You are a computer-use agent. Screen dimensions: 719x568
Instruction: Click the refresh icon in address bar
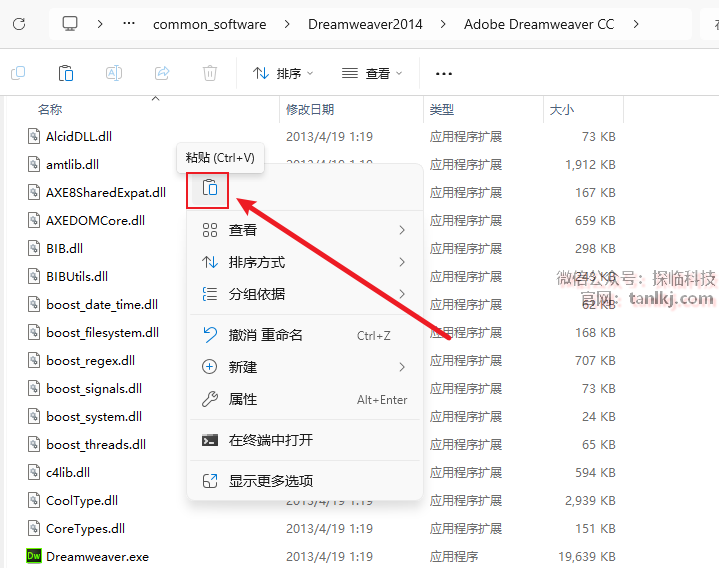(19, 24)
